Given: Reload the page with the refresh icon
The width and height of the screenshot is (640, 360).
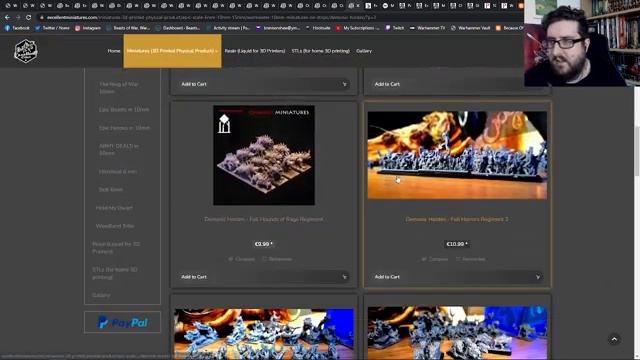Looking at the screenshot, I should (x=28, y=18).
